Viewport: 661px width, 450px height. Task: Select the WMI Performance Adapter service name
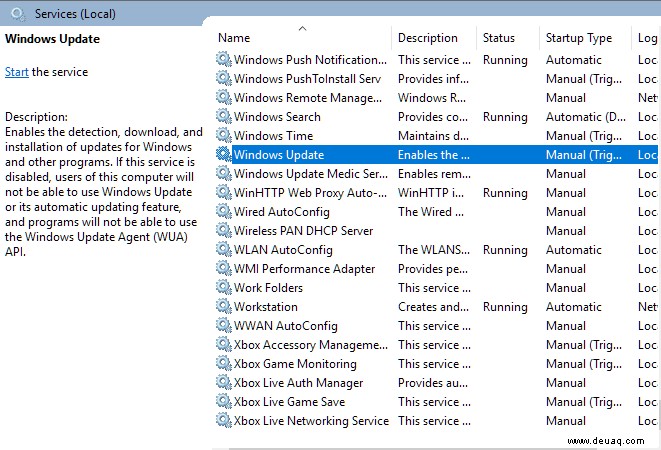[x=304, y=269]
